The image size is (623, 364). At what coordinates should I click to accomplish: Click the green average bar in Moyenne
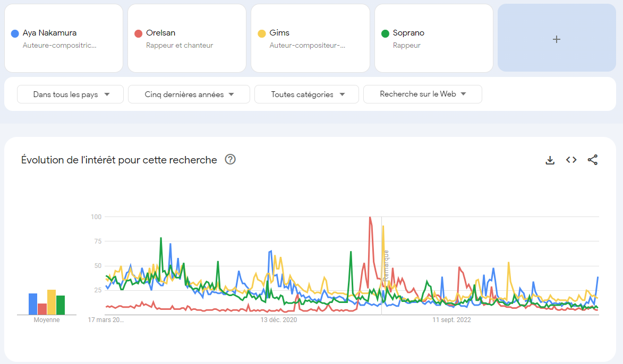click(61, 305)
